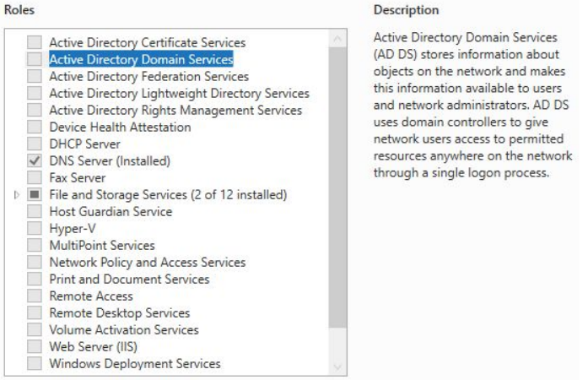Select Active Directory Federation Services label
This screenshot has width=588, height=380.
[148, 76]
